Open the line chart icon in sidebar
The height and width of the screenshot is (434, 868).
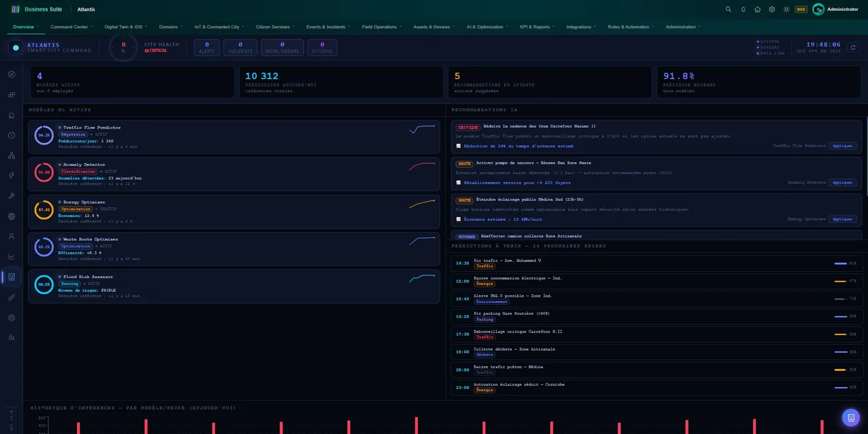tap(11, 257)
